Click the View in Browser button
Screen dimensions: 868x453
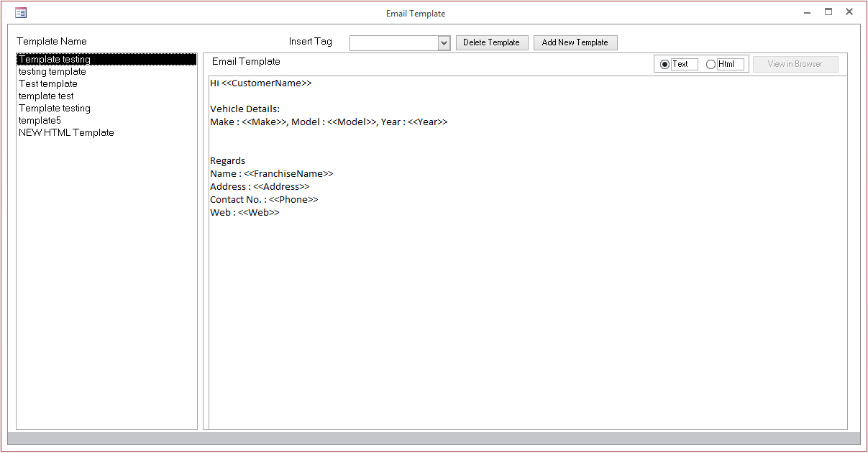pyautogui.click(x=795, y=64)
